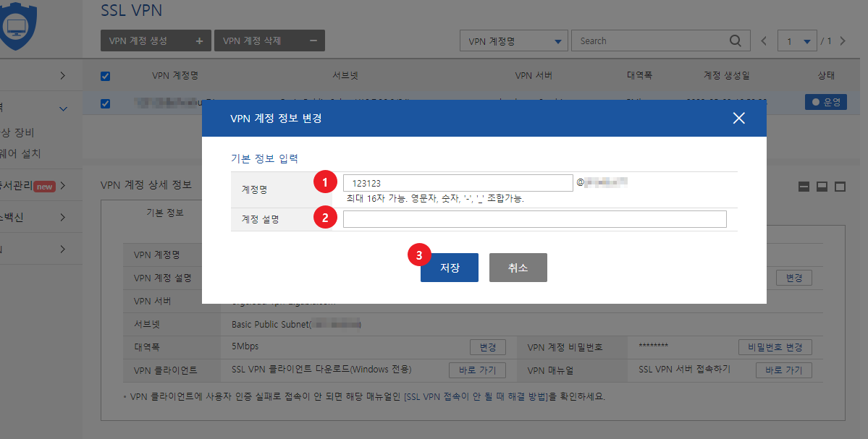This screenshot has width=868, height=439.
Task: Click the 대역폭 column header
Action: (x=639, y=75)
